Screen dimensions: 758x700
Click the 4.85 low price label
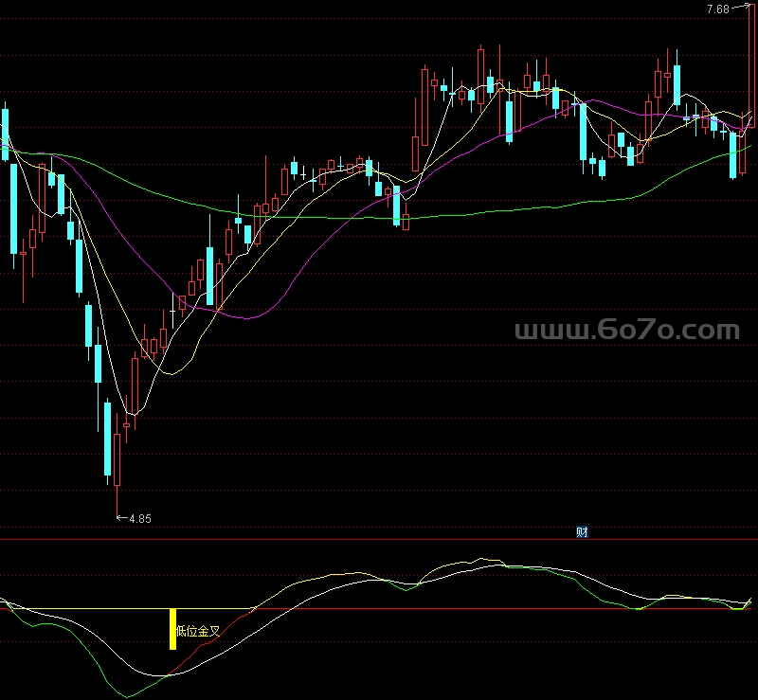[x=140, y=519]
